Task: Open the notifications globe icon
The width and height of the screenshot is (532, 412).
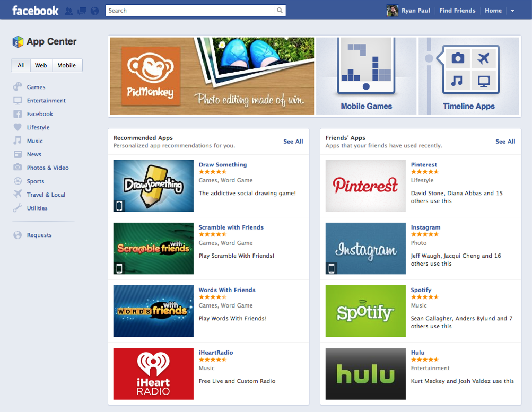Action: coord(95,11)
